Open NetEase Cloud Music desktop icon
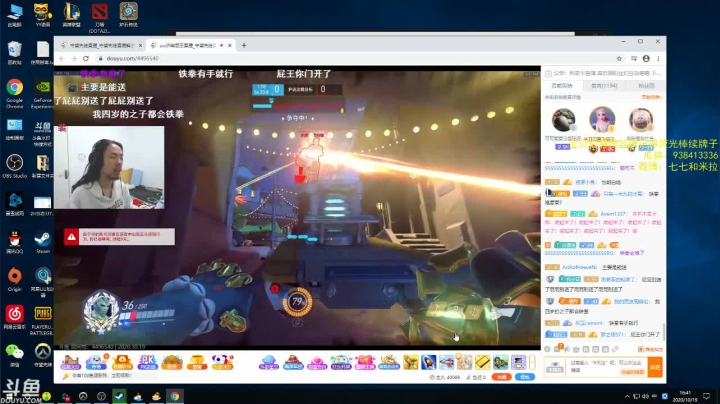 pos(15,317)
